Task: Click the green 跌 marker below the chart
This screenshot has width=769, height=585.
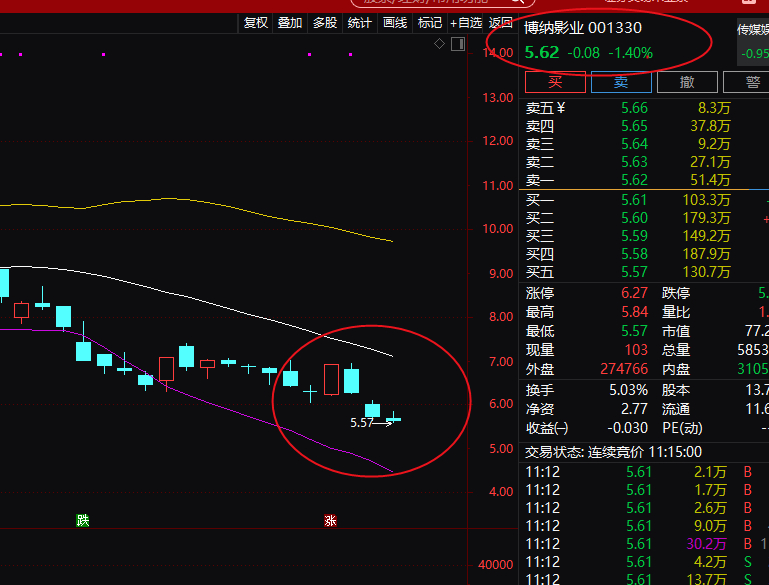Action: [x=83, y=520]
